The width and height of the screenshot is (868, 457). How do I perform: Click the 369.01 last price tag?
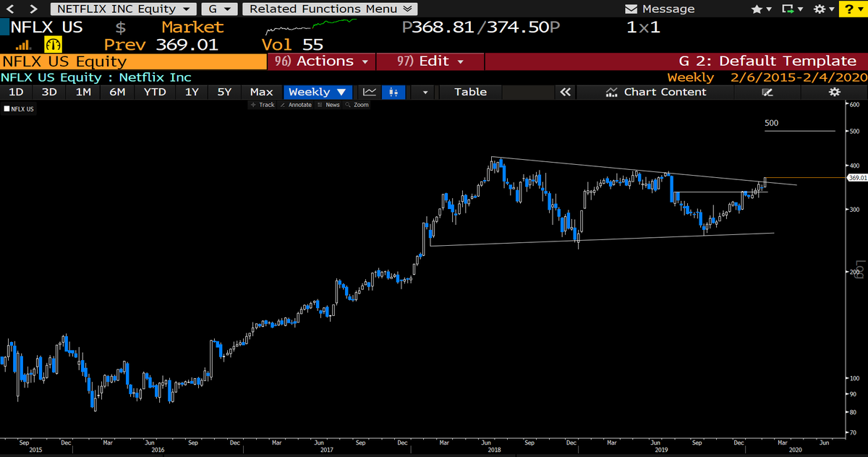pos(856,177)
